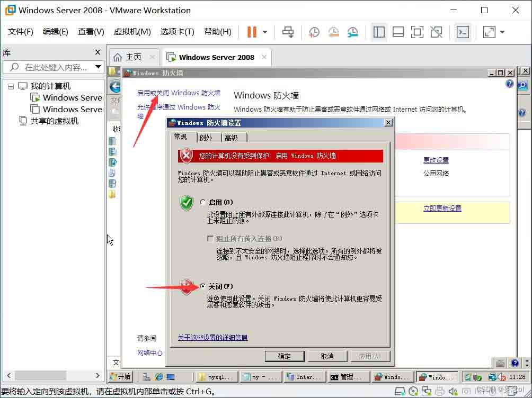The height and width of the screenshot is (398, 532).
Task: Open the console view icon
Action: point(463,32)
